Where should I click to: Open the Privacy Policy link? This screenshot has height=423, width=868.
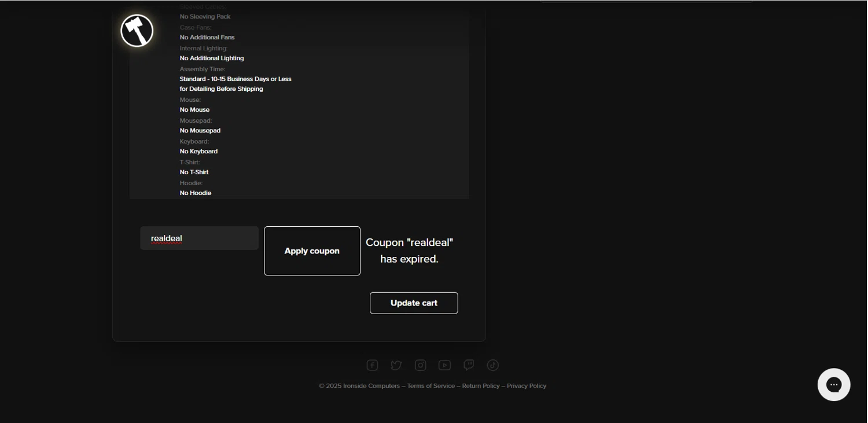coord(527,386)
